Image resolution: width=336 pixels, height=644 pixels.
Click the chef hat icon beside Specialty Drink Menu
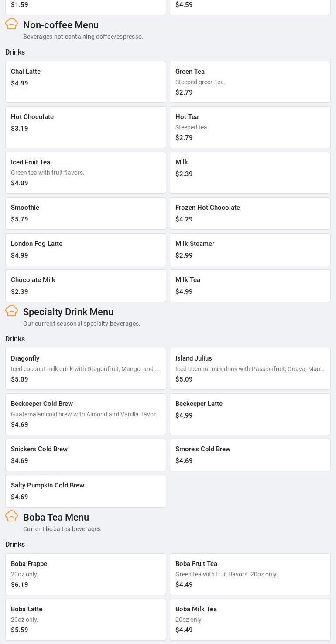pos(12,310)
